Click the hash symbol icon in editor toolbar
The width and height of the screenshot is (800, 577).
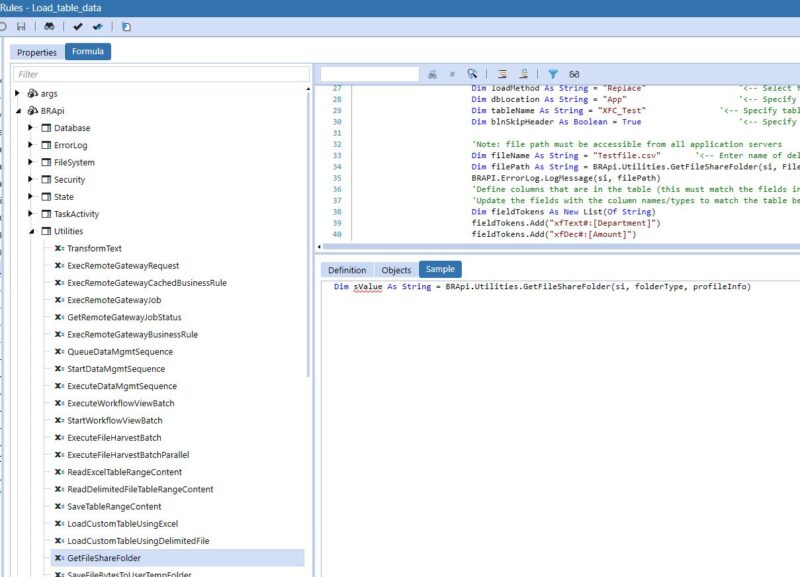pos(452,75)
